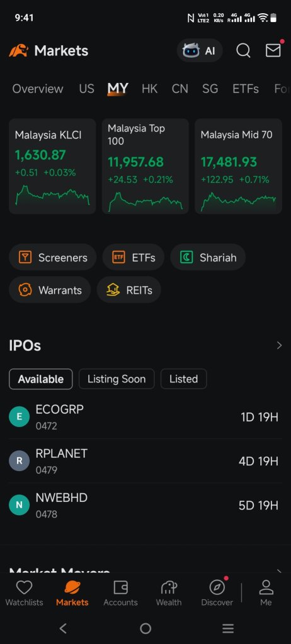291x644 pixels.
Task: Select the Available IPO filter
Action: coord(41,379)
